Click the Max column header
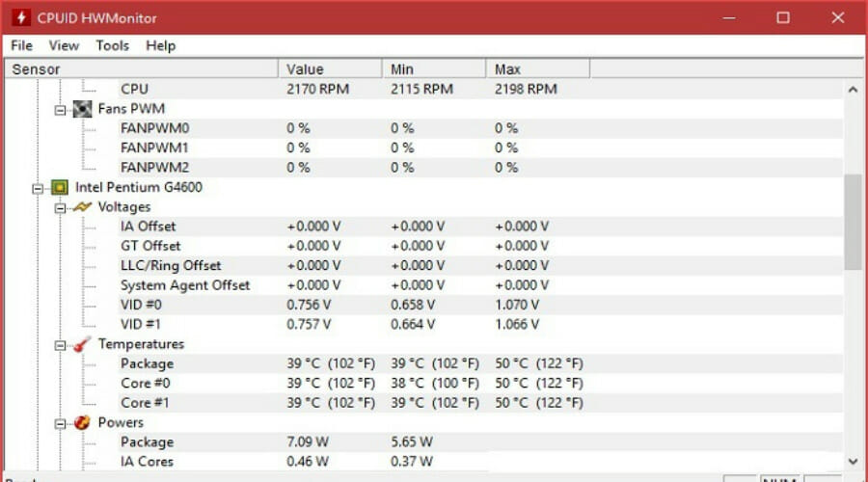The height and width of the screenshot is (482, 868). pyautogui.click(x=538, y=69)
